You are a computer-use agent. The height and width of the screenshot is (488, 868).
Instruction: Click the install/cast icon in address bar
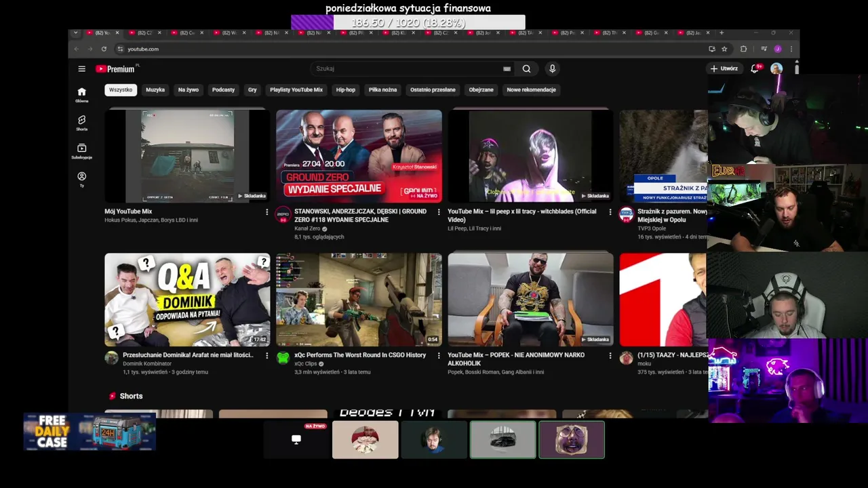click(711, 49)
